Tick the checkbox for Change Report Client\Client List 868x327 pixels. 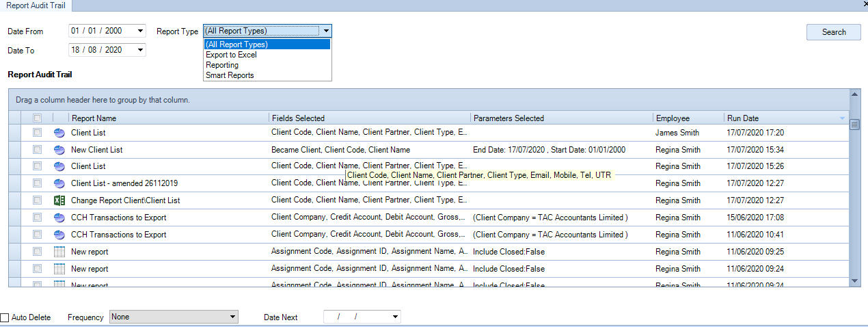coord(38,200)
